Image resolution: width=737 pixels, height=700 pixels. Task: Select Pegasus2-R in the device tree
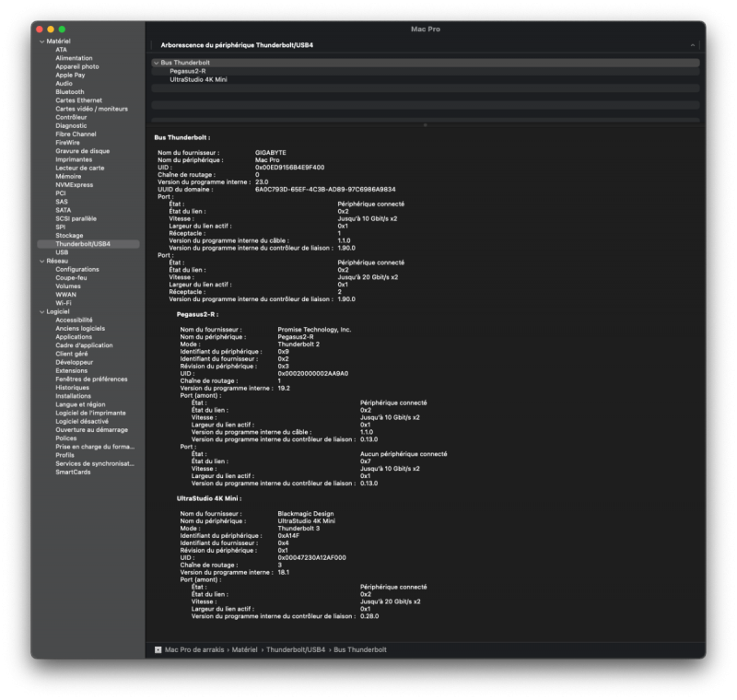(x=188, y=71)
